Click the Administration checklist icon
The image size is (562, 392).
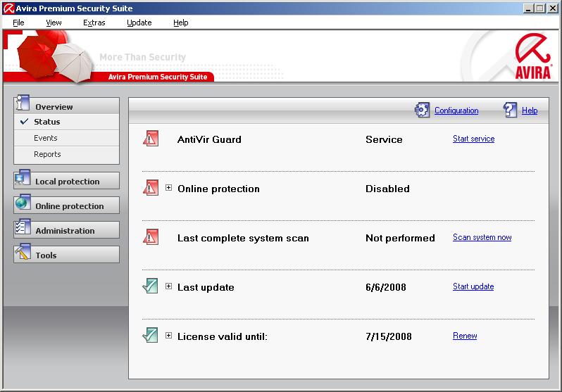[23, 228]
